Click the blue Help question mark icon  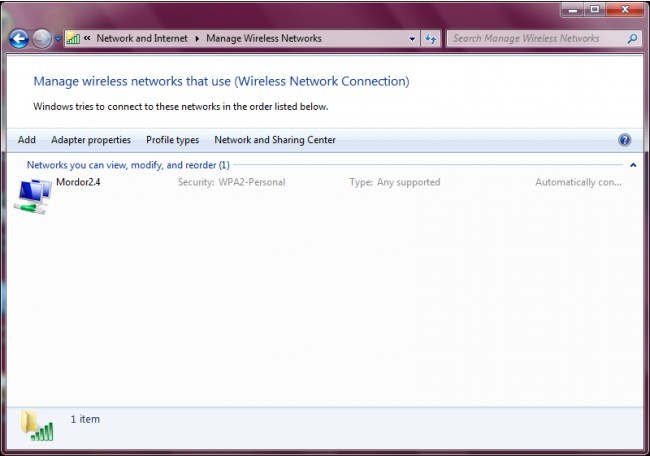tap(624, 140)
